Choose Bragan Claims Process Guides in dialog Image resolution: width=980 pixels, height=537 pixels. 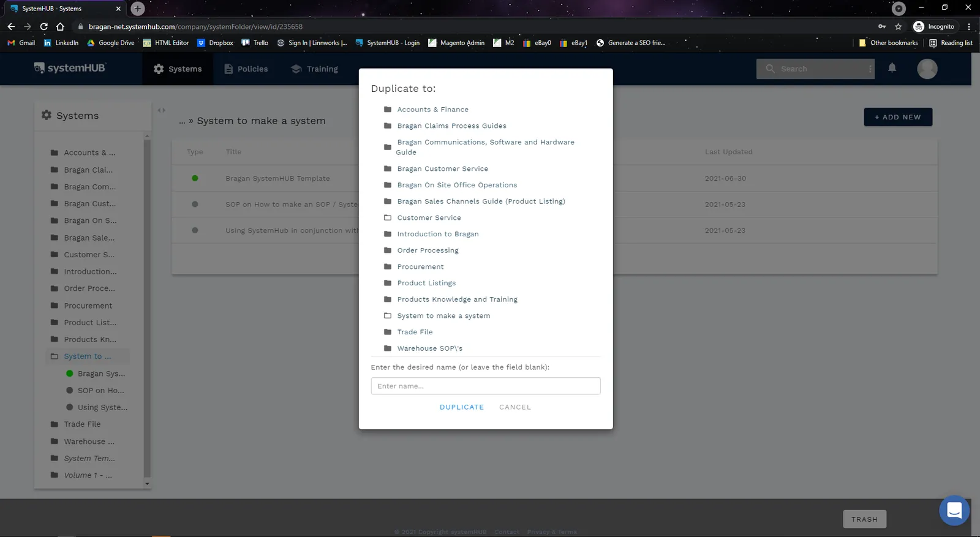[451, 126]
